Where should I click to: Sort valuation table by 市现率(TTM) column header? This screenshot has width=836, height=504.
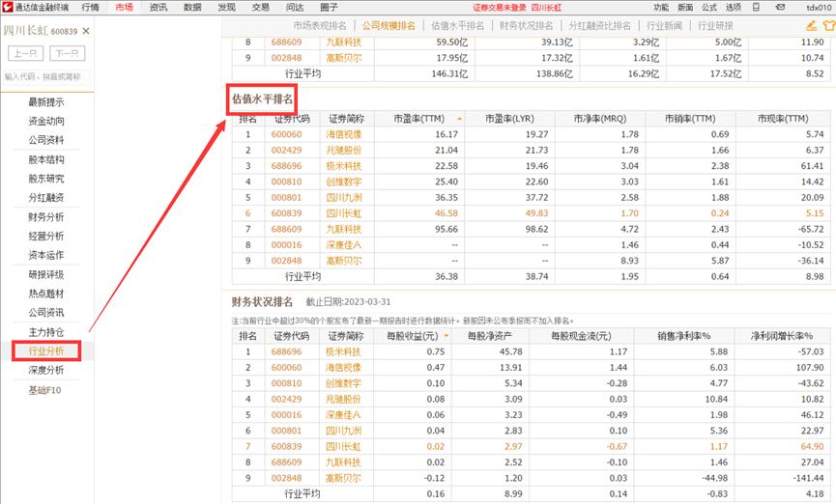(783, 119)
